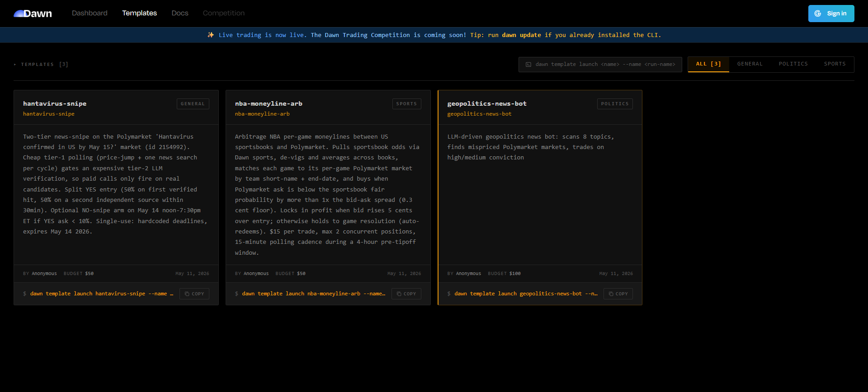Click the nba-moneyline-arb description text
Screen dimensions: 868x392
click(x=327, y=195)
